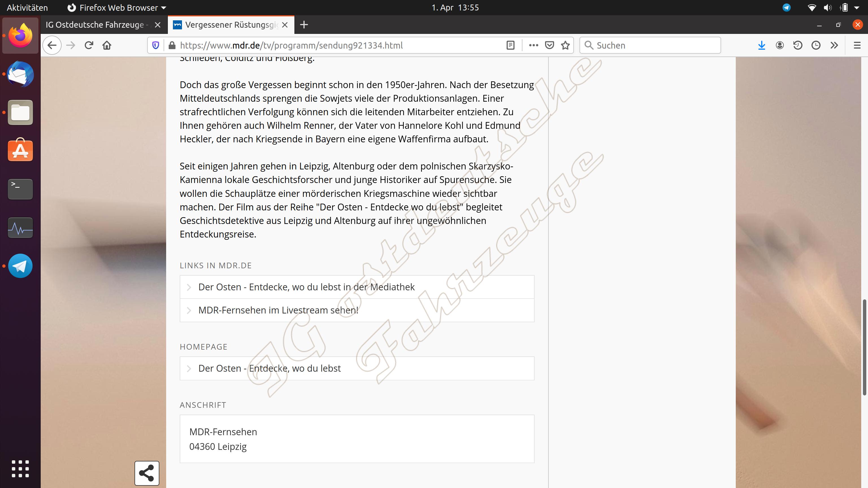Click the reload page icon
The image size is (868, 488).
click(89, 45)
